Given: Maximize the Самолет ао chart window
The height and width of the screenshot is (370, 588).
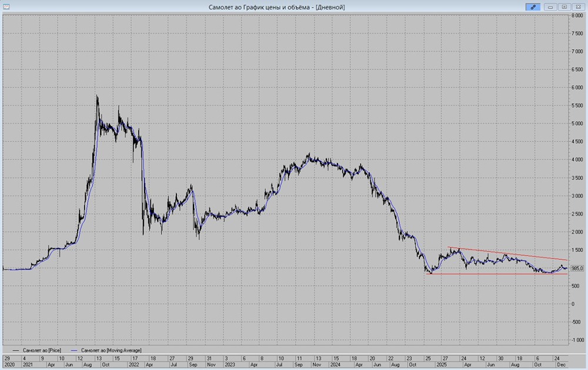Looking at the screenshot, I should point(564,6).
